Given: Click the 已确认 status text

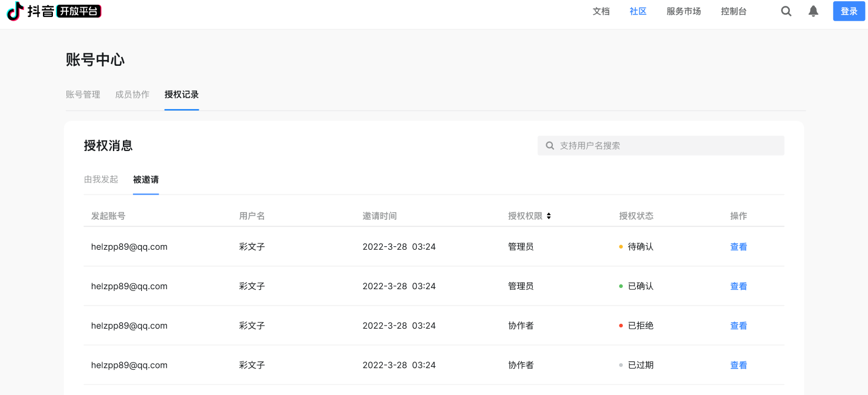Looking at the screenshot, I should pos(640,286).
